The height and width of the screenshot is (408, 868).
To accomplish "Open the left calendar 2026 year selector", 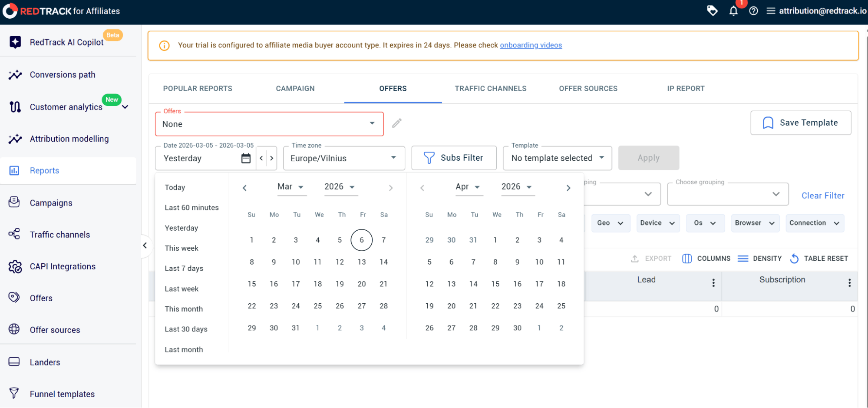I will pyautogui.click(x=341, y=187).
